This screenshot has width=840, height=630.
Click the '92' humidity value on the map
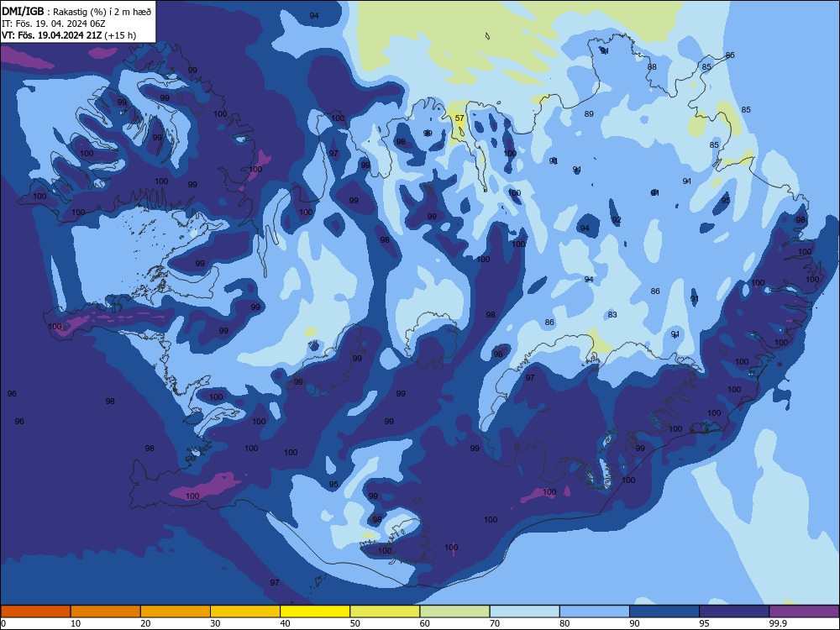pos(617,219)
